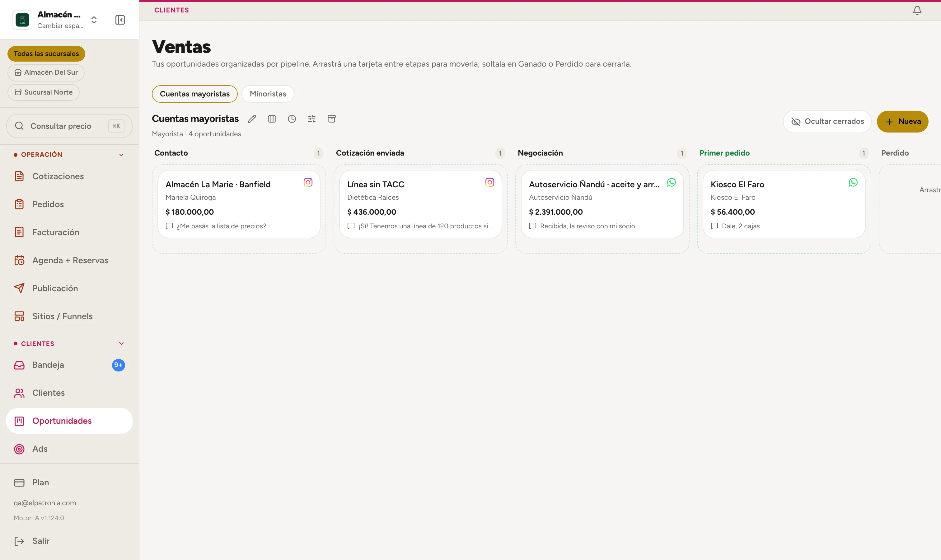Select Oportunidades in the sidebar
The width and height of the screenshot is (941, 560).
coord(69,421)
